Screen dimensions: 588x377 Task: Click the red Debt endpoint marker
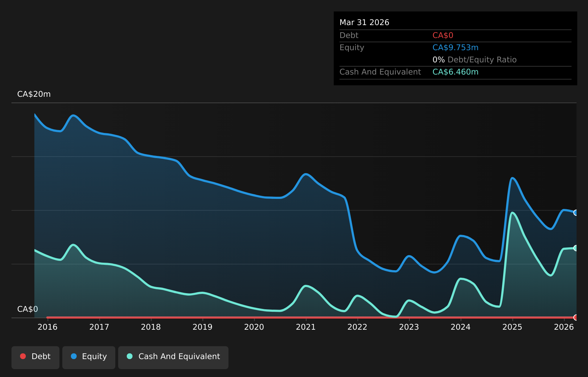pyautogui.click(x=576, y=318)
